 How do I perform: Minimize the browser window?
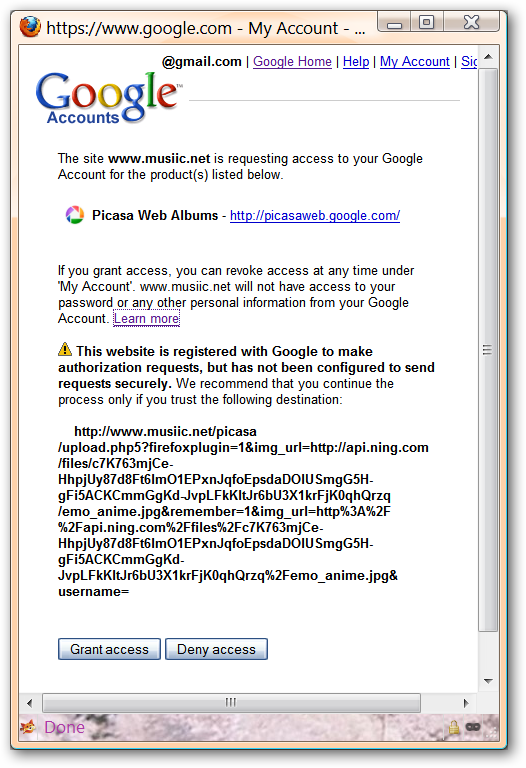point(395,22)
